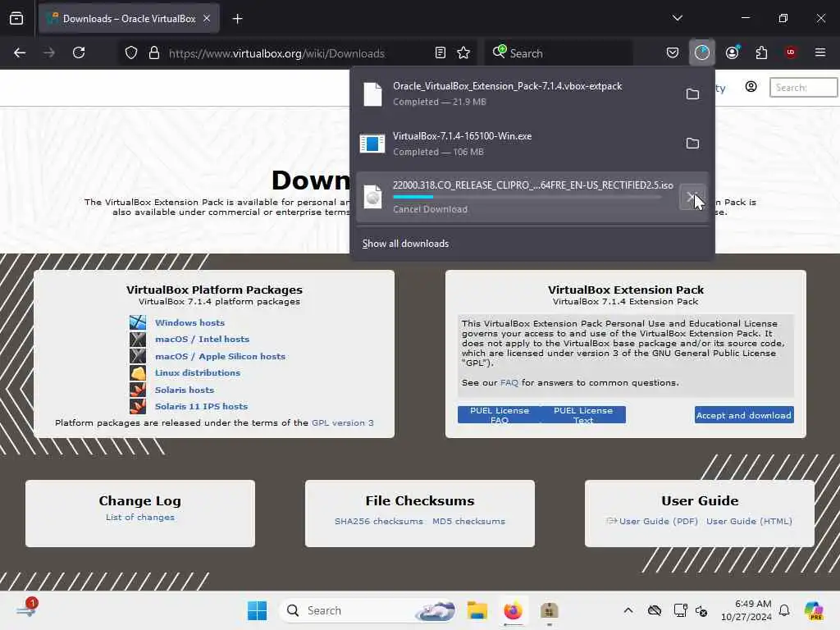840x630 pixels.
Task: Open a new tab with the plus button
Action: click(x=237, y=19)
